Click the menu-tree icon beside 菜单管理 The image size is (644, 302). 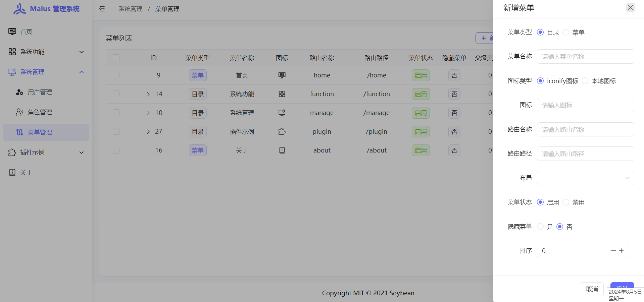(20, 132)
